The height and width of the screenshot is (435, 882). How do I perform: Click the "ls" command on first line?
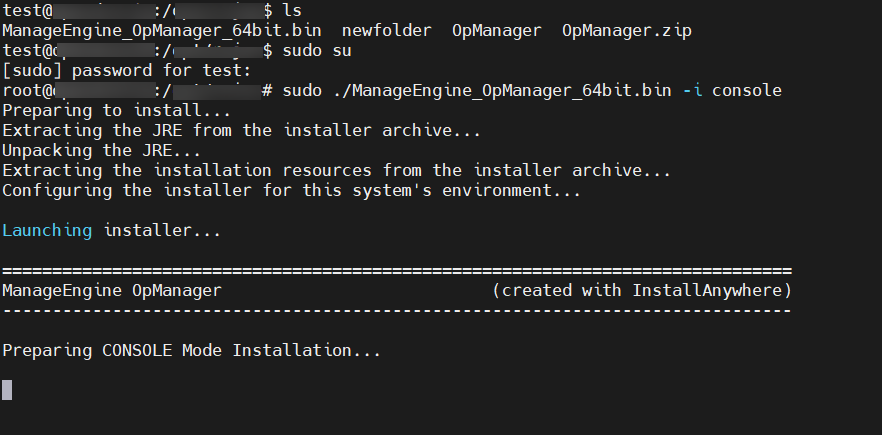pos(292,10)
